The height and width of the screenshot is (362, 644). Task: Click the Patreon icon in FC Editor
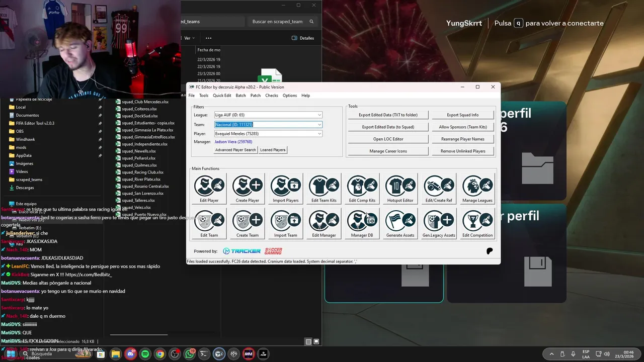click(x=490, y=251)
